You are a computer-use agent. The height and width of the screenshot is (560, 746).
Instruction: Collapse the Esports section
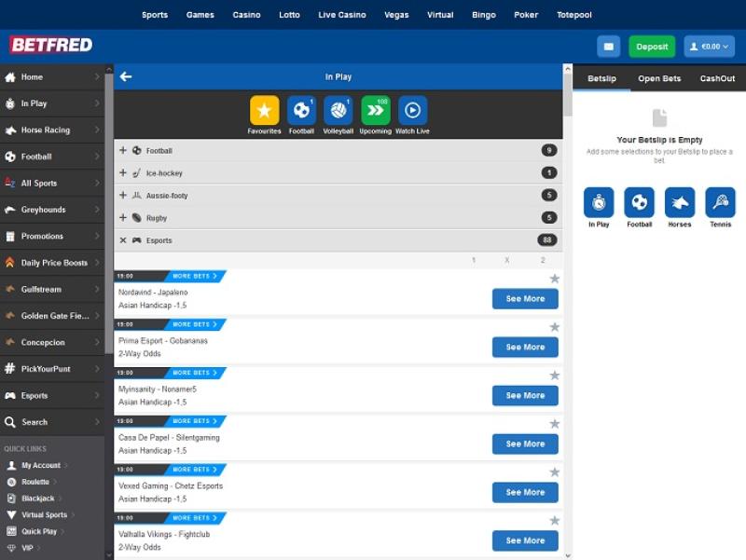(123, 240)
